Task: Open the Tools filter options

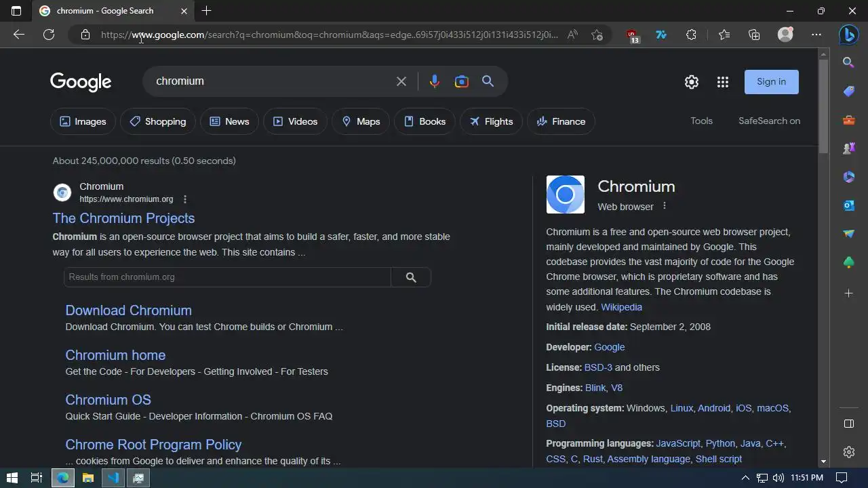Action: [x=701, y=121]
